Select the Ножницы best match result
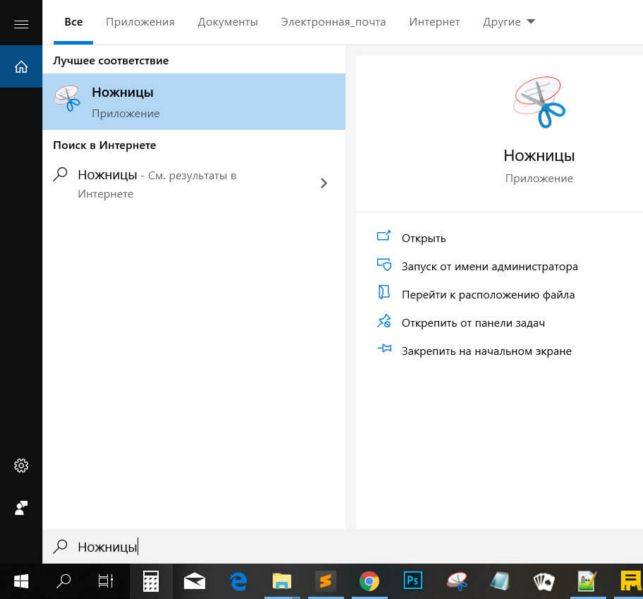Viewport: 643px width, 599px height. pos(194,102)
